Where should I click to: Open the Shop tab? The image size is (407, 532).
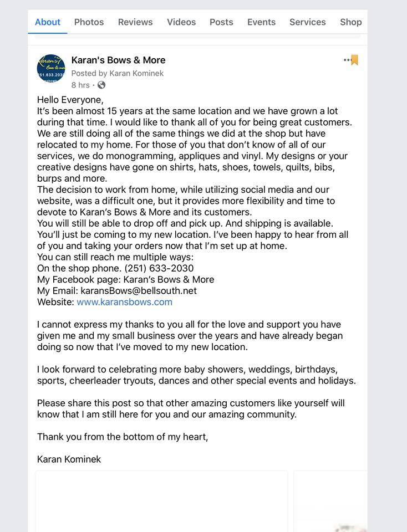point(350,22)
